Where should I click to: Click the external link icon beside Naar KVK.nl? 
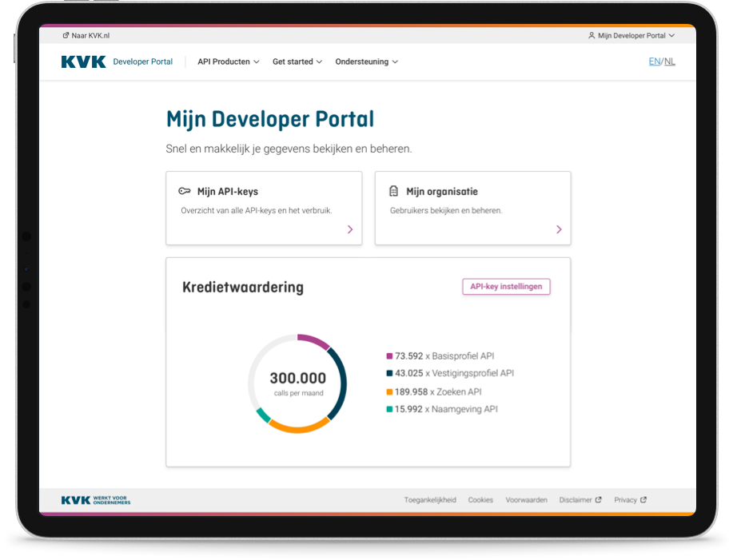65,35
